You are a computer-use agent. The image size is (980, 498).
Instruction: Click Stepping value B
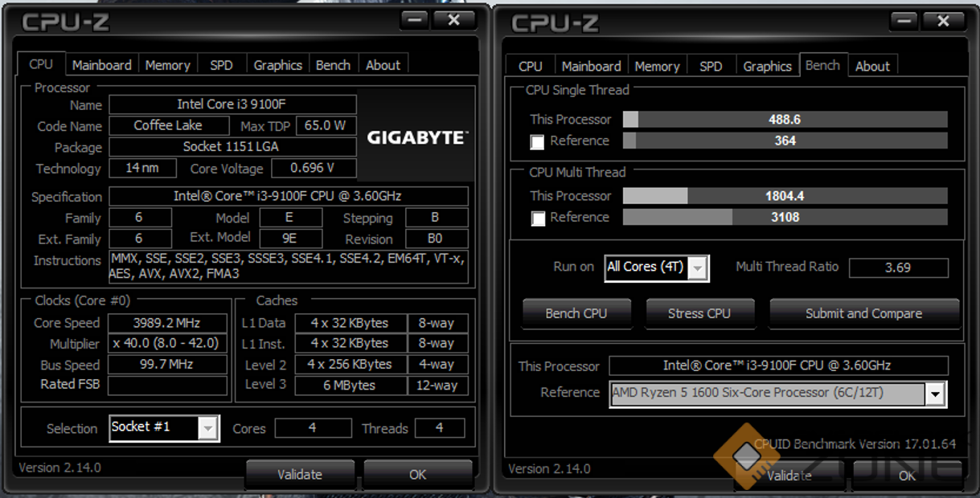coord(437,218)
